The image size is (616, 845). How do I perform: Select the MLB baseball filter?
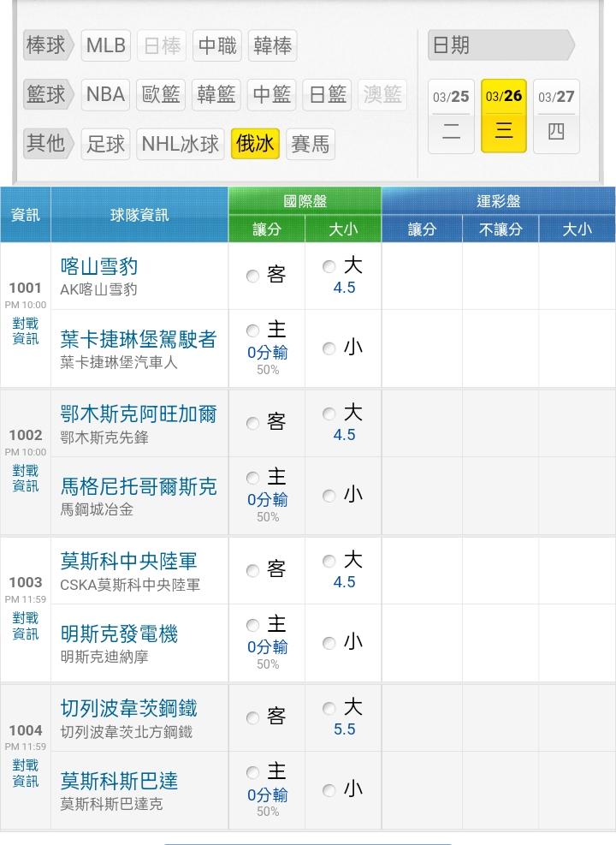point(105,45)
